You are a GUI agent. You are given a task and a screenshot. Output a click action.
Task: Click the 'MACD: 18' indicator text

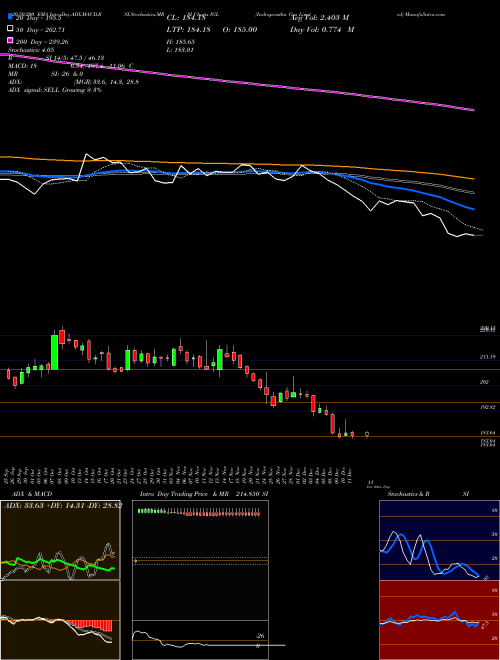point(22,66)
